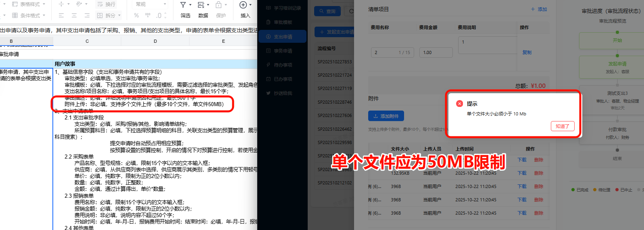Focus the 费用说明 text area
The width and height of the screenshot is (644, 230).
(x=488, y=46)
